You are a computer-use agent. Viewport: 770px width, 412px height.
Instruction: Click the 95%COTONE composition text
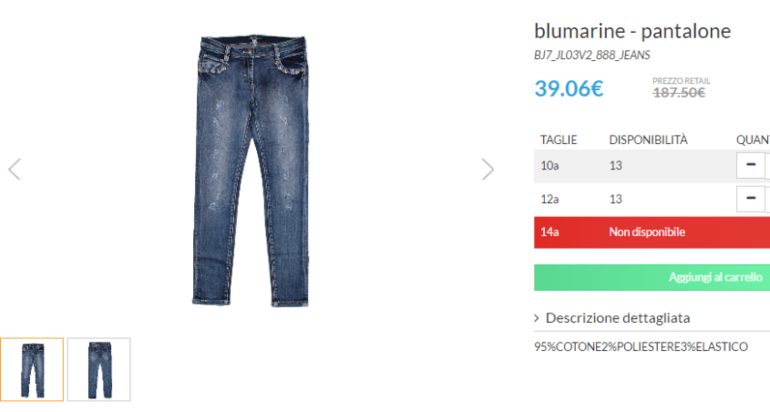coord(641,347)
